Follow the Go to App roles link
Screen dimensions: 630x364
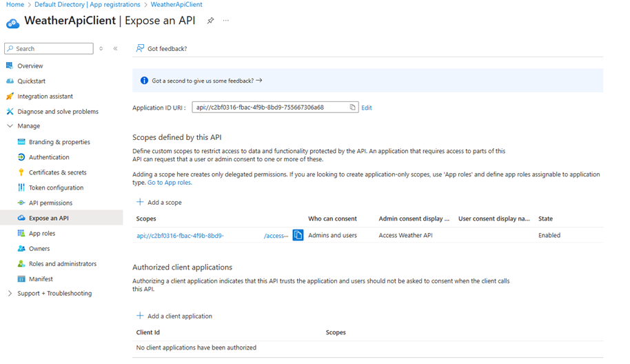pos(170,183)
